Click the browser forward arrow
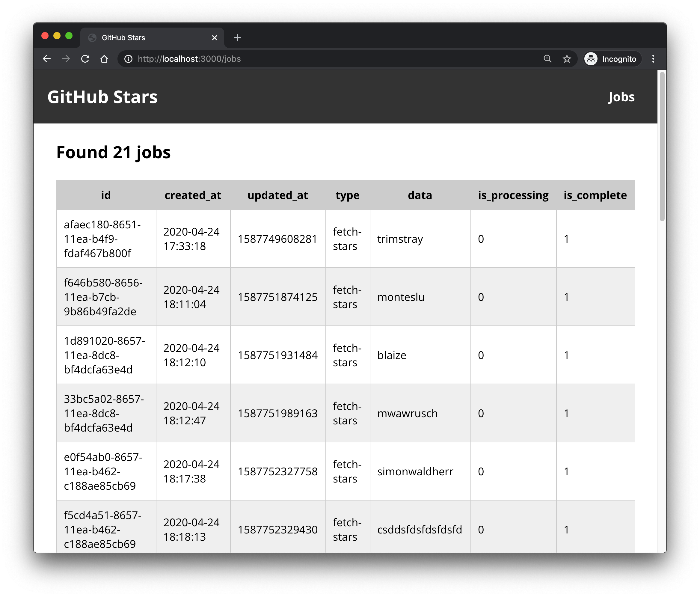 point(66,59)
